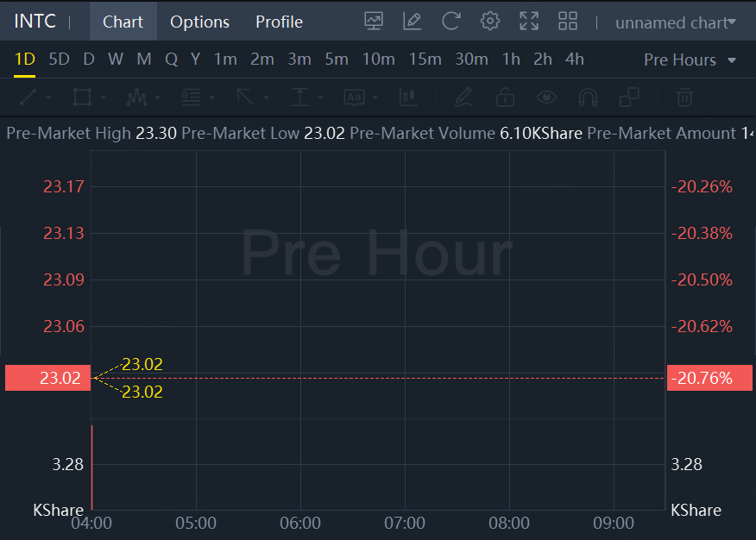
Task: Expand the Pre Hours session dropdown
Action: click(690, 60)
